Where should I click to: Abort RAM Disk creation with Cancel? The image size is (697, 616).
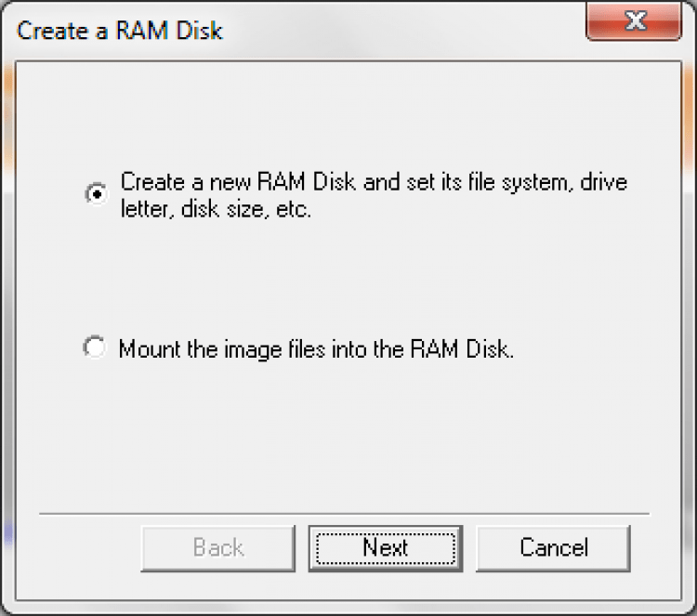(x=553, y=548)
